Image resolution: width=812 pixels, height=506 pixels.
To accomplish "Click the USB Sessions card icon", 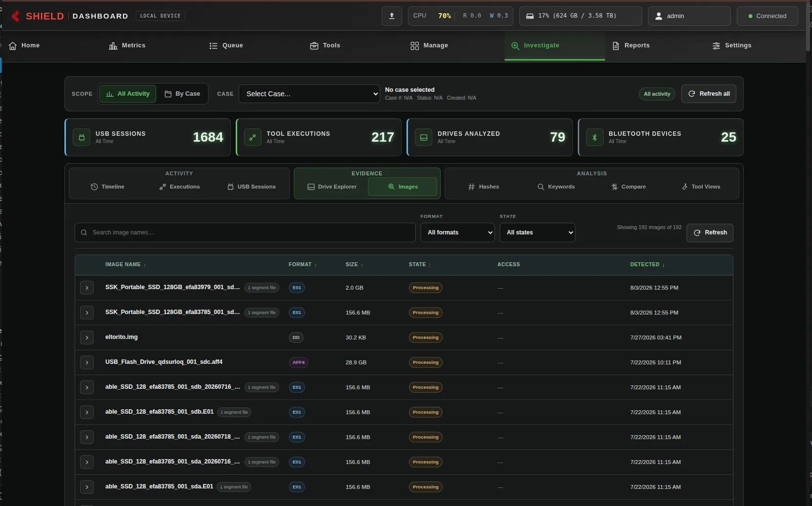I will click(81, 137).
